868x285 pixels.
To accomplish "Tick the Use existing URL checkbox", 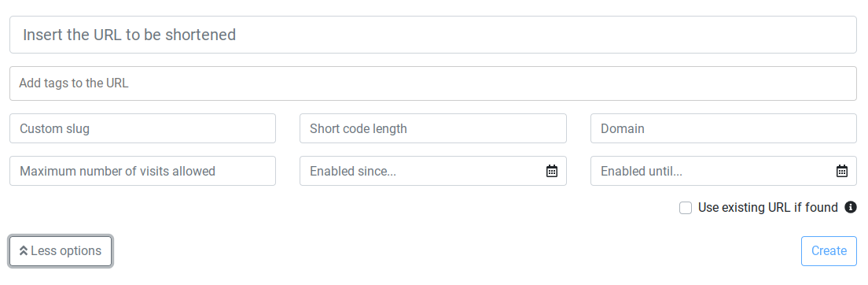I will pos(686,208).
